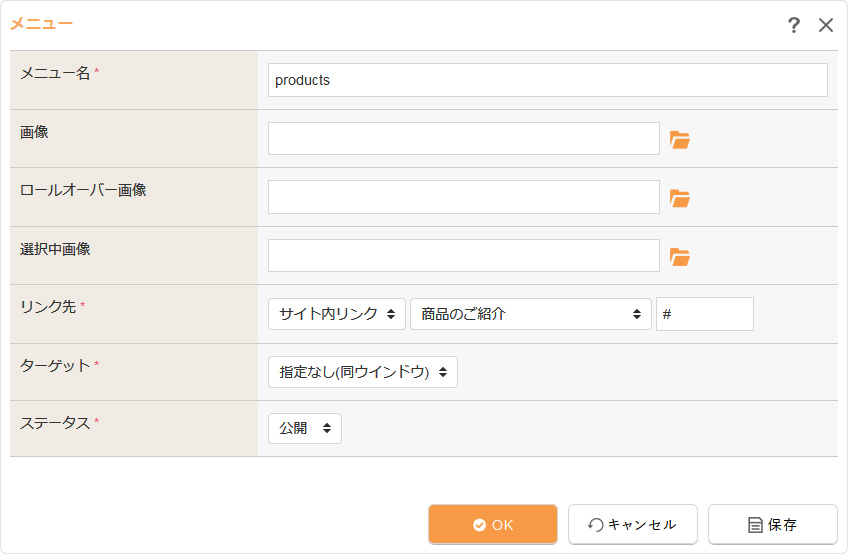Focus the メニュー名 field containing "products"
848x554 pixels.
pos(547,80)
